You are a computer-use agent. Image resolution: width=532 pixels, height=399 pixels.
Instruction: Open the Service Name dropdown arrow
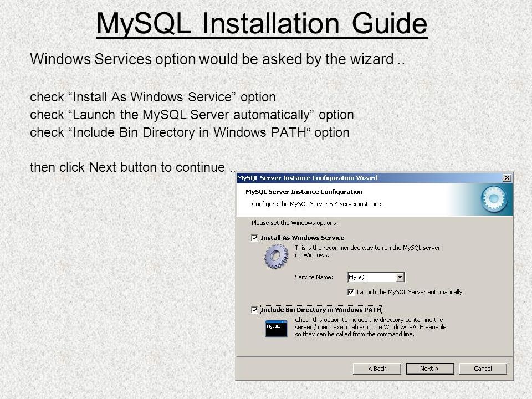pos(400,277)
